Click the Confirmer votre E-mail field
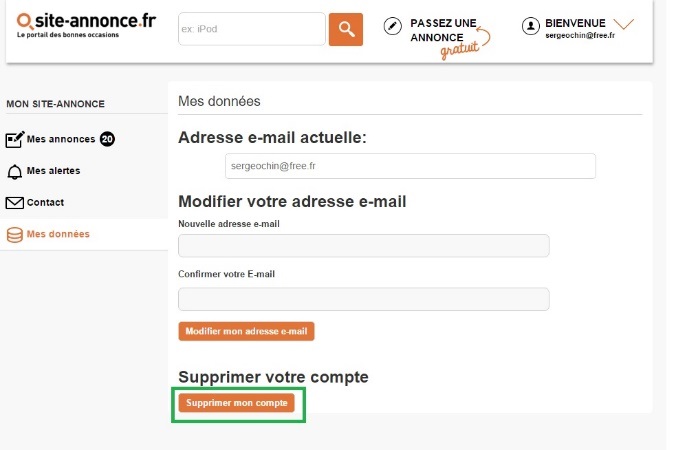The image size is (676, 450). 364,299
